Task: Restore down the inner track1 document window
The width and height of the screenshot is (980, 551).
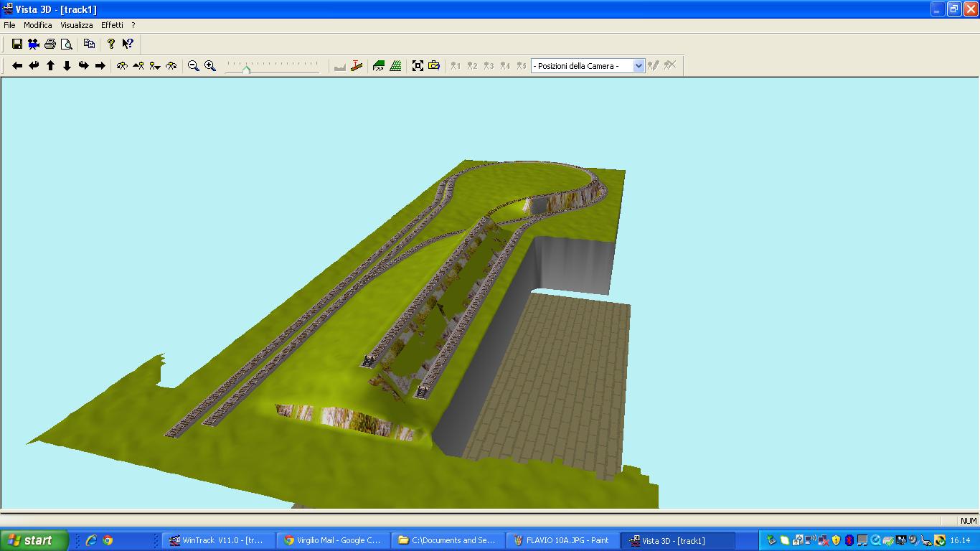Action: (953, 9)
